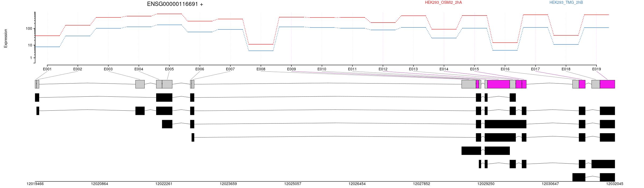The height and width of the screenshot is (188, 644).
Task: Select the HEK293_OSMI2_2hA legend label
Action: 443,2
